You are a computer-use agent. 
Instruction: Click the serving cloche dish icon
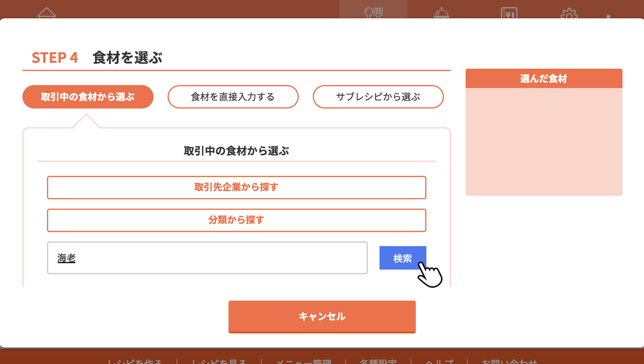pos(442,13)
